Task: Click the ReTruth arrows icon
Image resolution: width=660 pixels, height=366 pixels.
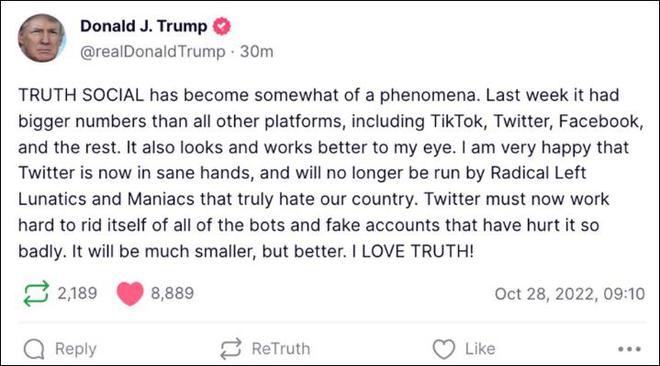Action: point(231,349)
